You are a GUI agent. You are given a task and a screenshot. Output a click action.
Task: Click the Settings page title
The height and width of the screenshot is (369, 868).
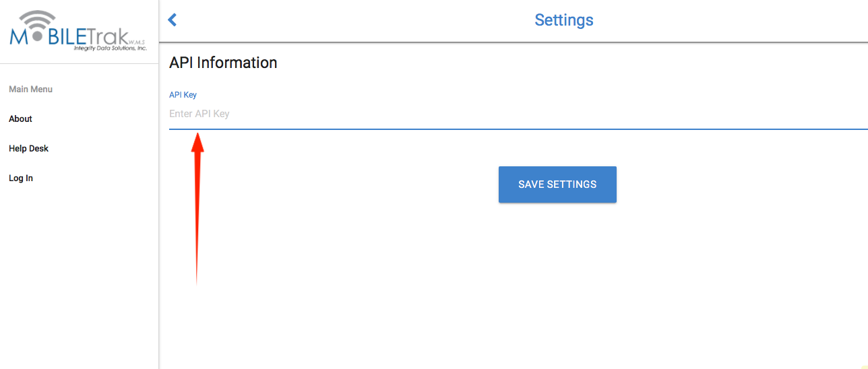(x=564, y=20)
